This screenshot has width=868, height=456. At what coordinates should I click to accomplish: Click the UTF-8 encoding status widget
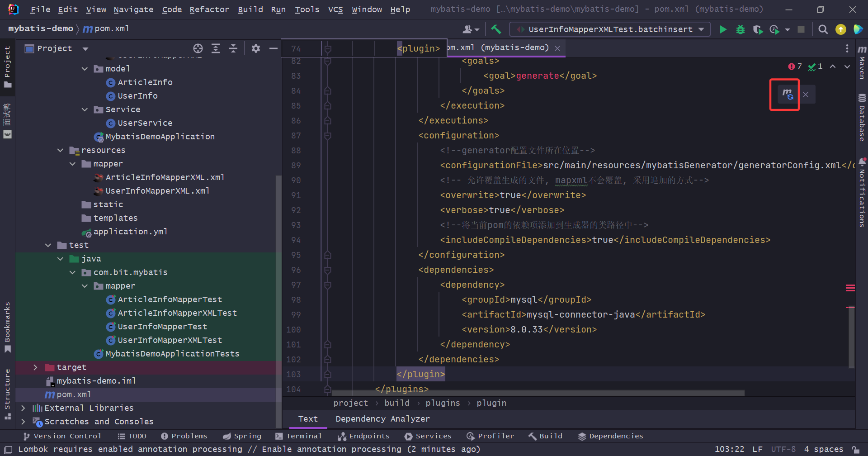click(783, 449)
